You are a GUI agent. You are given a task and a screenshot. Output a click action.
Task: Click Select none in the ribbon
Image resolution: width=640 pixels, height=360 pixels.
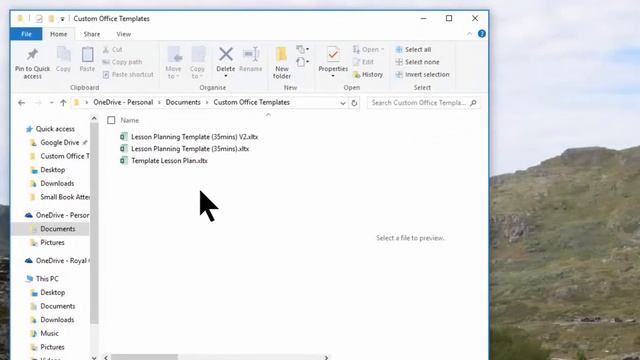(417, 62)
